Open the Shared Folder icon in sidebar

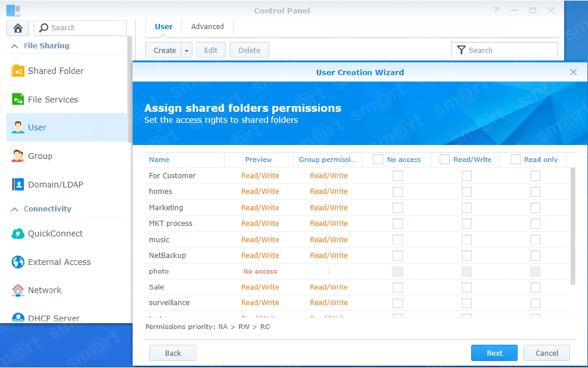click(x=17, y=70)
